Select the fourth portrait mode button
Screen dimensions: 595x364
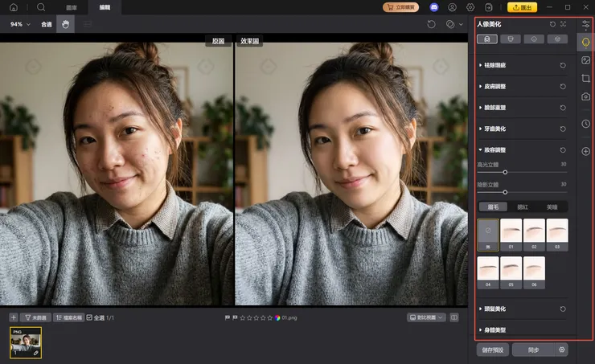coord(557,39)
